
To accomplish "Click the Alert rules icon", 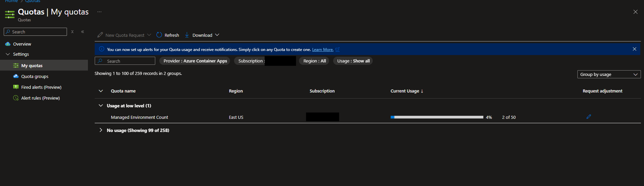I will [x=16, y=98].
